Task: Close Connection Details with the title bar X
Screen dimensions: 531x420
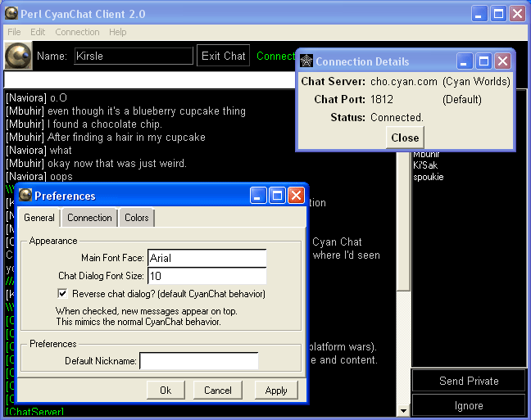Action: point(502,61)
